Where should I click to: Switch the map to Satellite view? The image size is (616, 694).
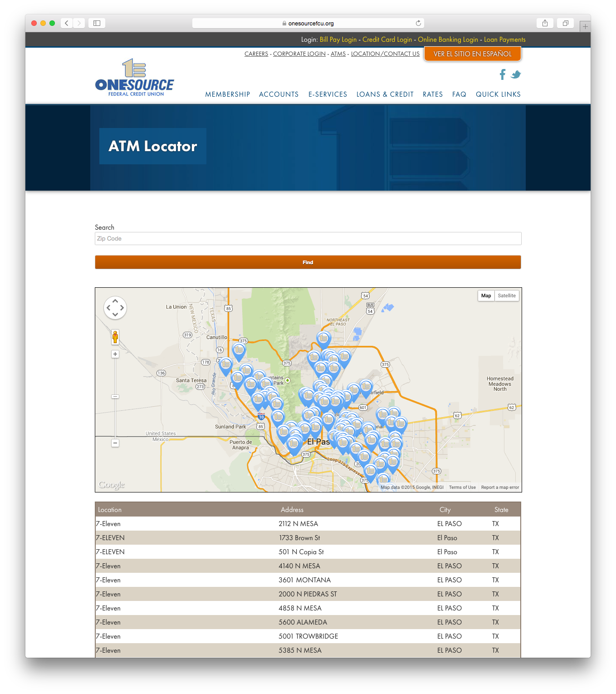tap(507, 295)
